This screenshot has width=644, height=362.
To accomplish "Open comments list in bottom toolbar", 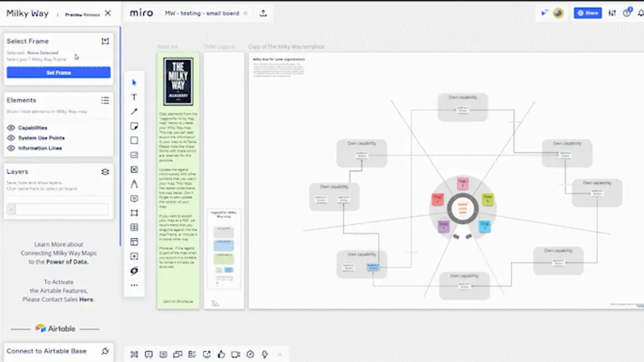I will (163, 354).
